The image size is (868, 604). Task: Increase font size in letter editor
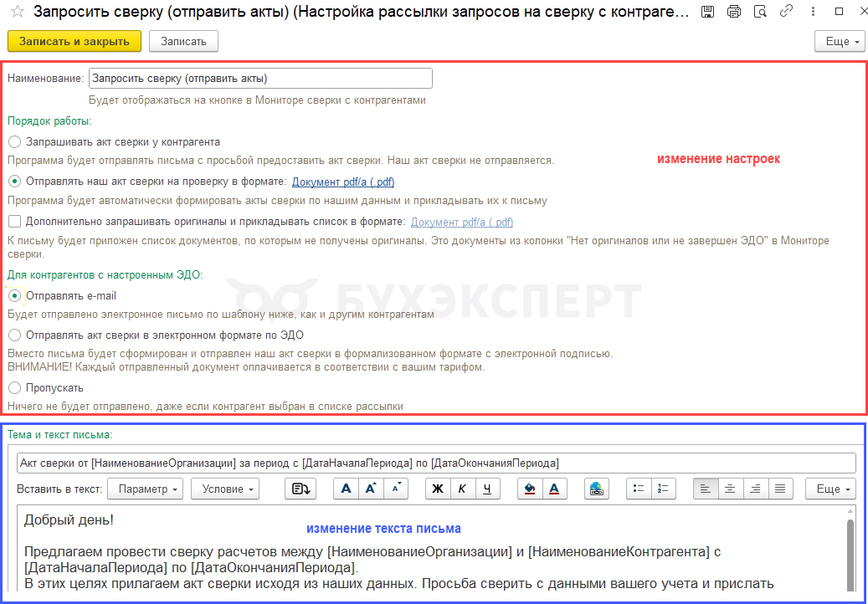tap(371, 489)
